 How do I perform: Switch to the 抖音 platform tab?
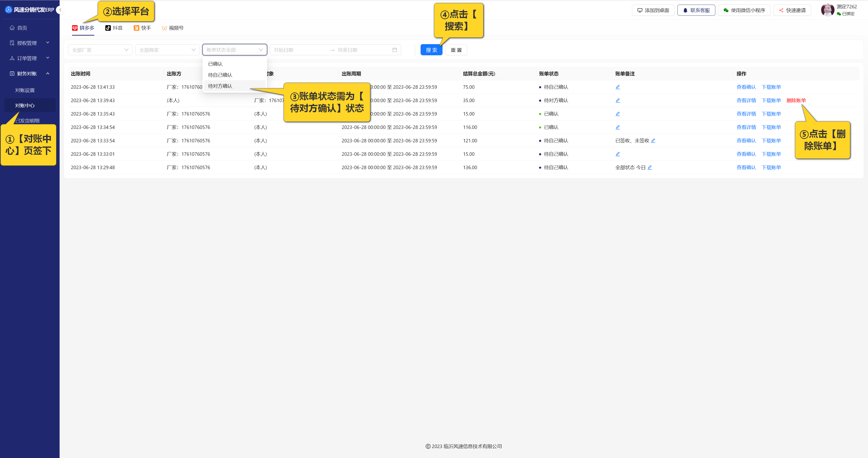point(114,28)
